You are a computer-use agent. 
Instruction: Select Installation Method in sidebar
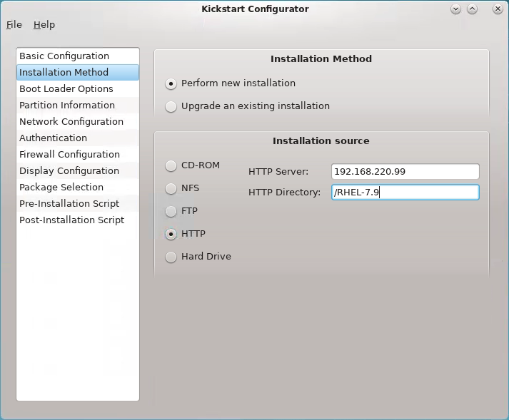click(78, 72)
